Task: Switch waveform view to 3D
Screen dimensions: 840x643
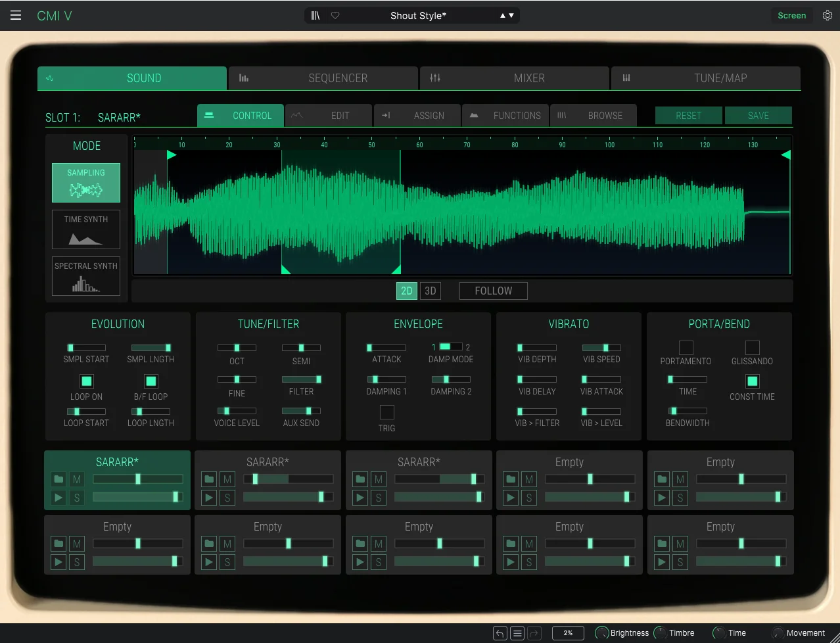Action: click(431, 291)
